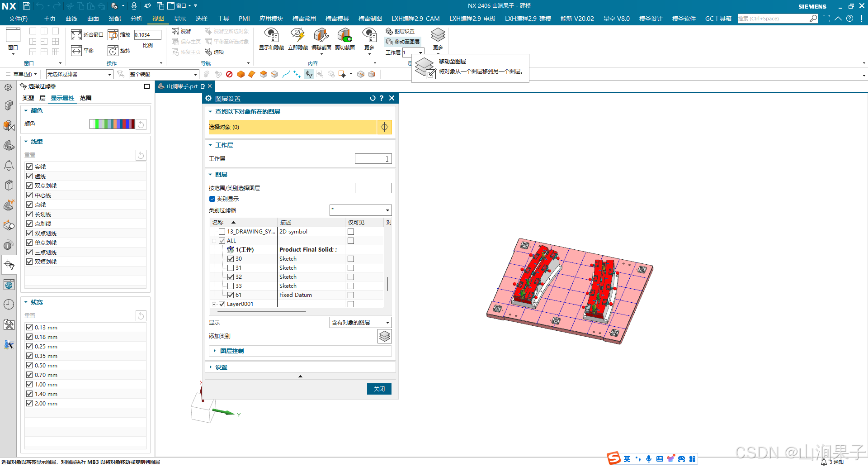This screenshot has height=467, width=868.
Task: Click the 3 通知 notification bell in status bar
Action: (x=824, y=462)
